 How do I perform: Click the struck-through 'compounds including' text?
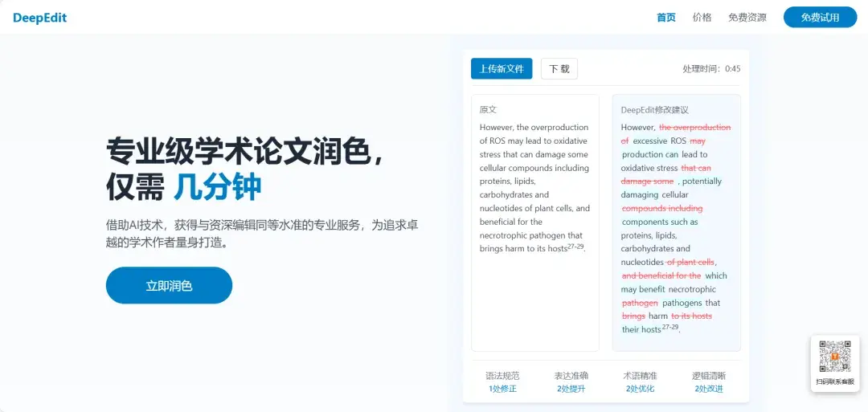[x=662, y=209]
